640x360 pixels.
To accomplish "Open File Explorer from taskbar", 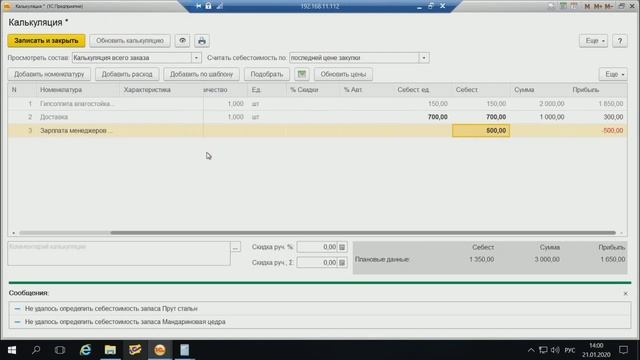I will point(110,350).
